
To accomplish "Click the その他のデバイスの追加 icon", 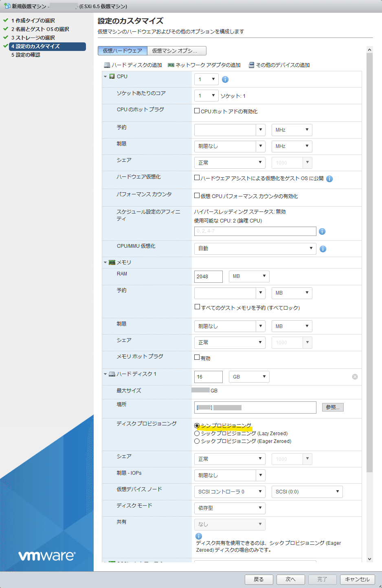I will [x=252, y=64].
